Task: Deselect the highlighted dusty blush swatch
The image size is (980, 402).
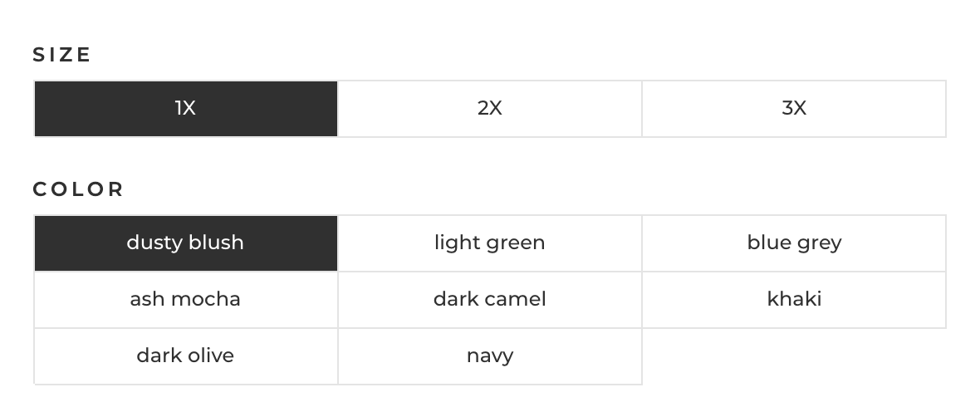Action: click(185, 243)
